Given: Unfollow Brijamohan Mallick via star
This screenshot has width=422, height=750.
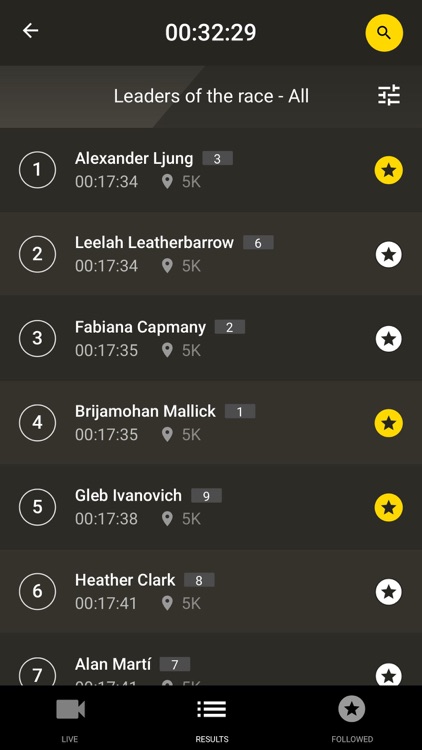Looking at the screenshot, I should [x=389, y=423].
